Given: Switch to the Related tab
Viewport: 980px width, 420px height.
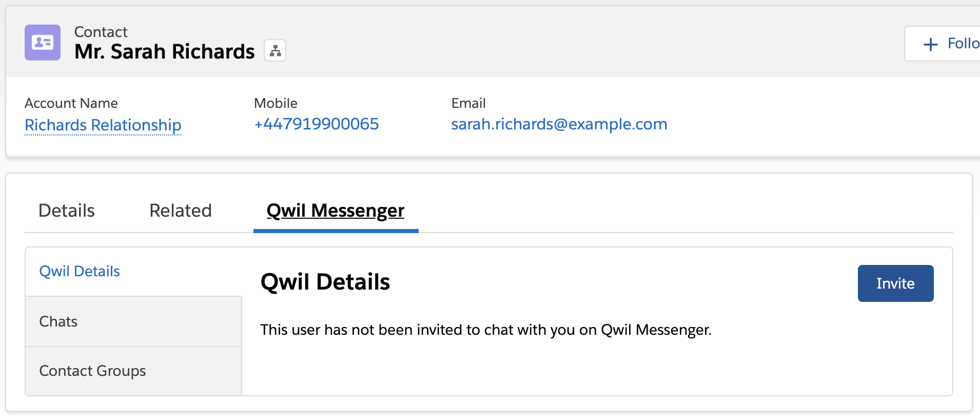Looking at the screenshot, I should pyautogui.click(x=181, y=211).
